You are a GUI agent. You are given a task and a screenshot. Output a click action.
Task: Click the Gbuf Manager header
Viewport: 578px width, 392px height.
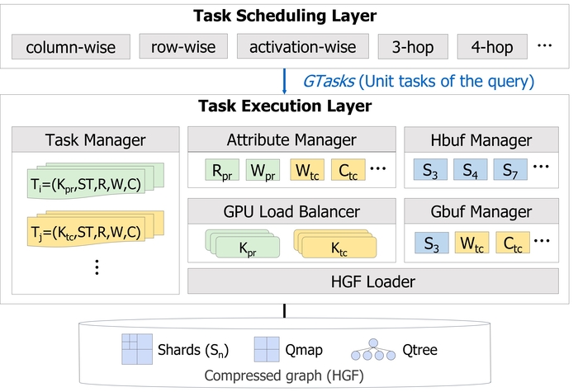(481, 212)
